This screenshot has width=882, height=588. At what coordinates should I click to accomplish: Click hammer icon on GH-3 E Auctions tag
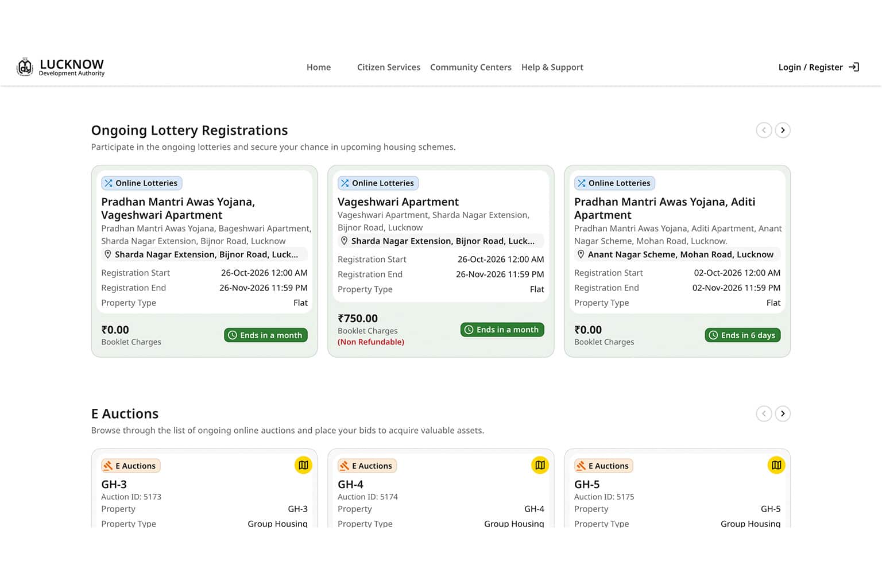click(x=108, y=466)
